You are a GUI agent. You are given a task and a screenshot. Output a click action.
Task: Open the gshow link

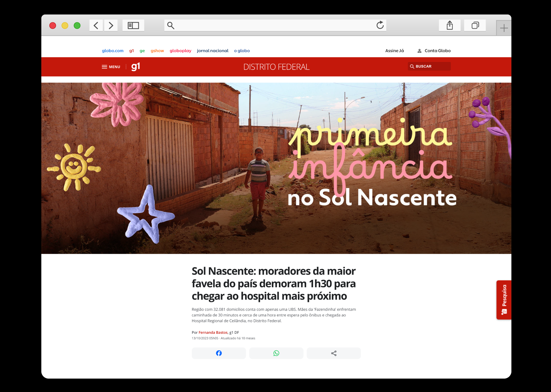click(x=157, y=51)
